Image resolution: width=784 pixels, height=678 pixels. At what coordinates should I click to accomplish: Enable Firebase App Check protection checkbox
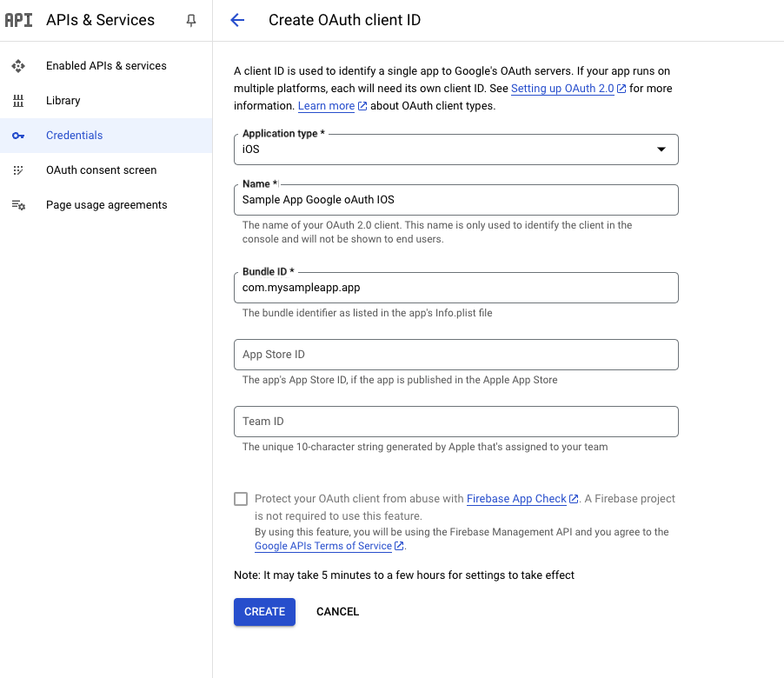[x=241, y=499]
